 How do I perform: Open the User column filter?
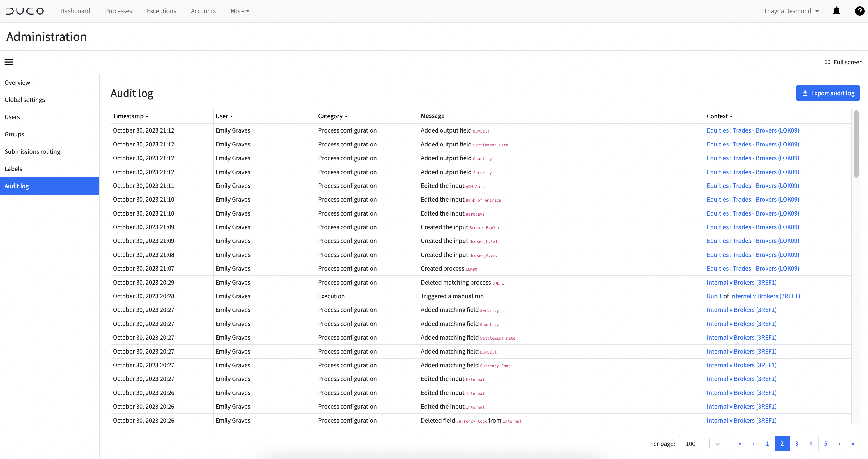224,116
